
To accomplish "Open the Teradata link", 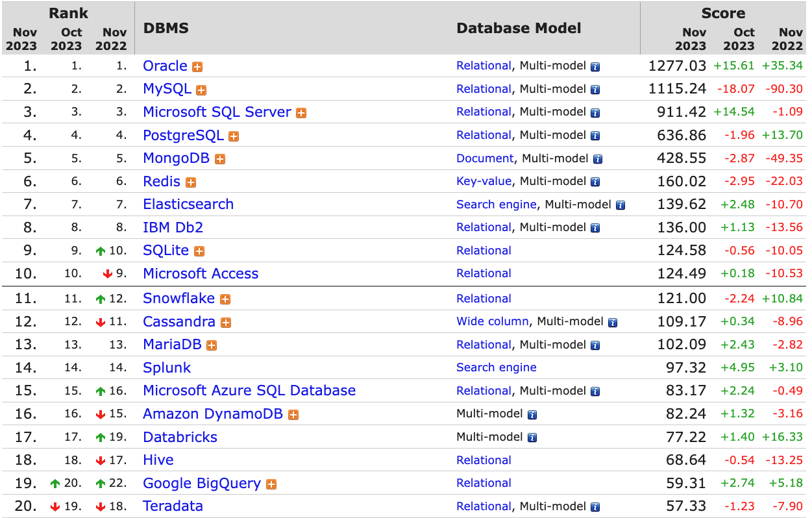I will click(173, 506).
